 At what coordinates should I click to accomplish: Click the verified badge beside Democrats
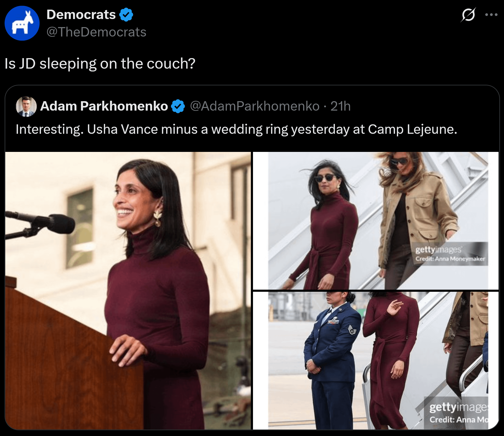pyautogui.click(x=126, y=15)
